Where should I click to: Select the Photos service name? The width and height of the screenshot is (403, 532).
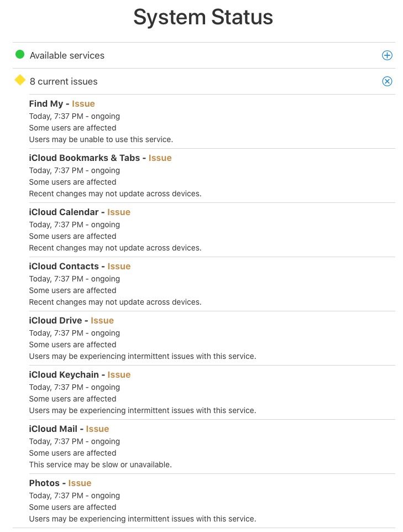[44, 483]
